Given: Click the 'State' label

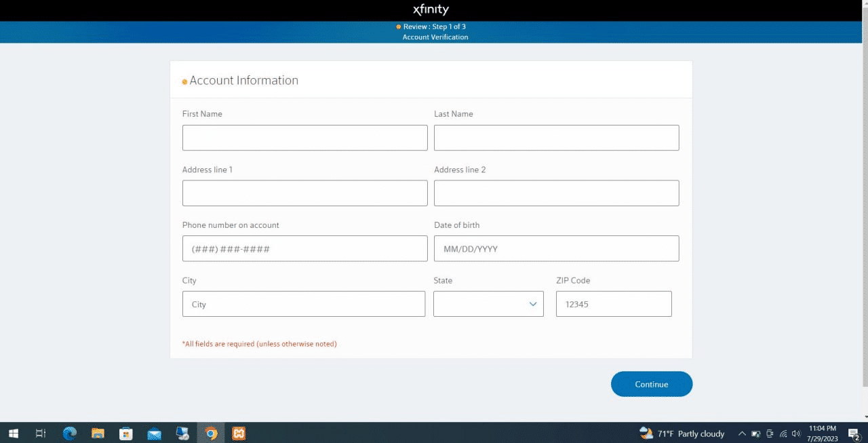Looking at the screenshot, I should [x=443, y=280].
